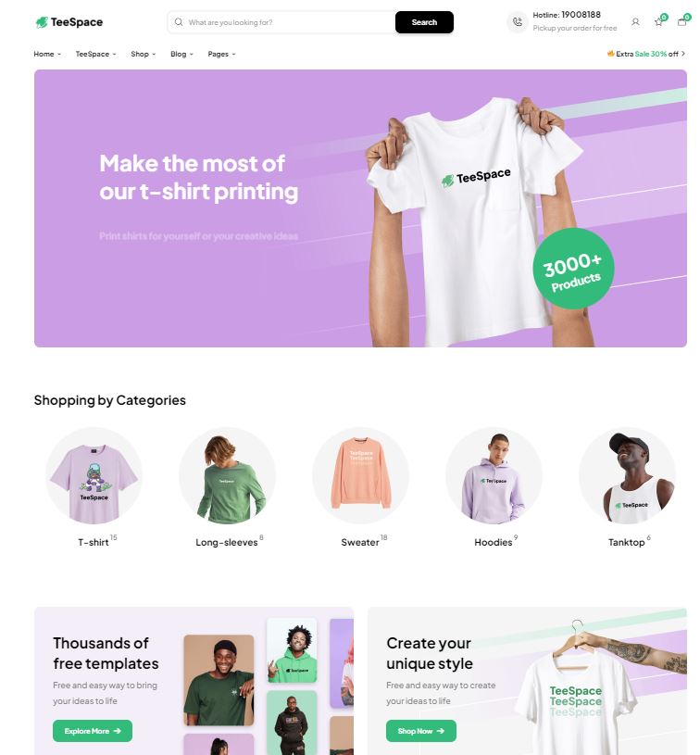Viewport: 700px width, 755px height.
Task: Click the Shop Now button
Action: point(420,731)
